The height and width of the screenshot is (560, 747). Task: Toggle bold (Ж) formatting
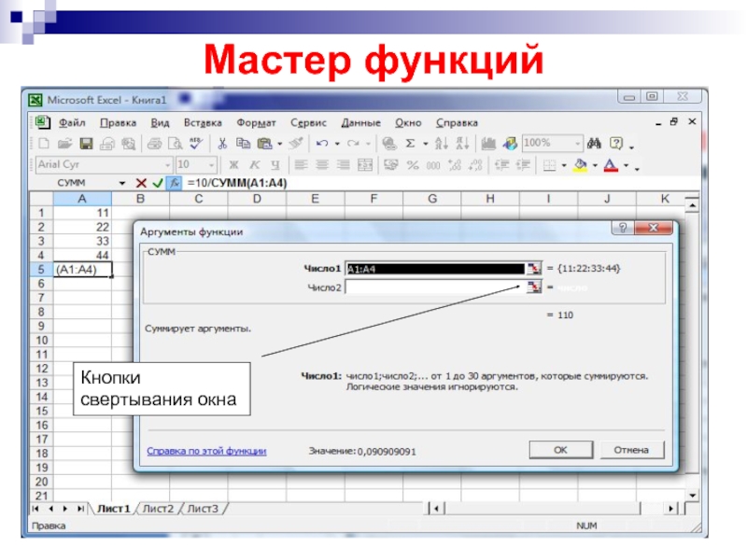(x=233, y=165)
